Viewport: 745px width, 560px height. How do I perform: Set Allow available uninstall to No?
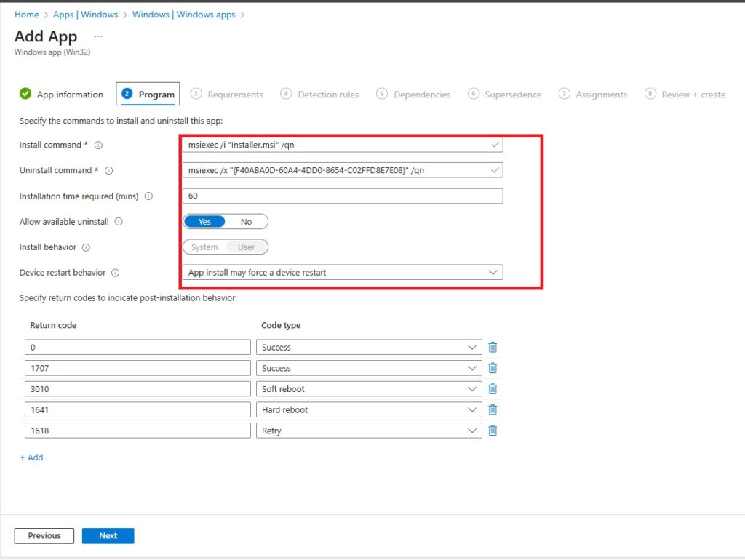[x=246, y=222]
